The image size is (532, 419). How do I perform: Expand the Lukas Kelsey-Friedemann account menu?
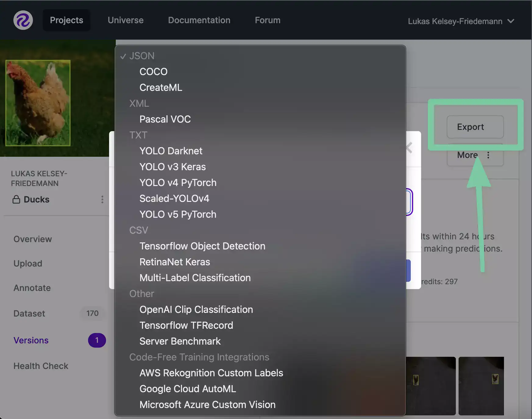pos(461,21)
